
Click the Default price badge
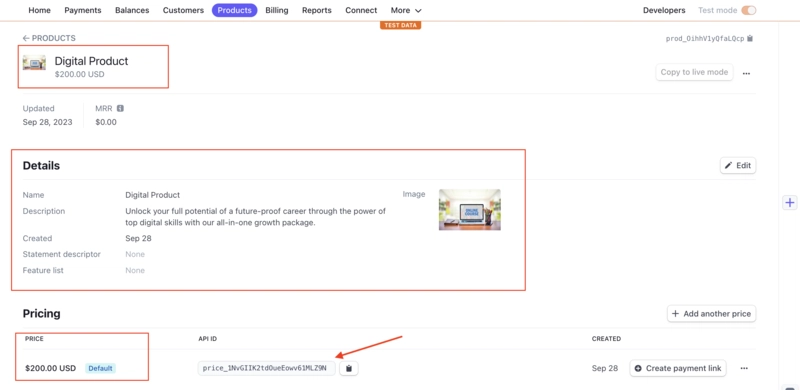coord(100,368)
